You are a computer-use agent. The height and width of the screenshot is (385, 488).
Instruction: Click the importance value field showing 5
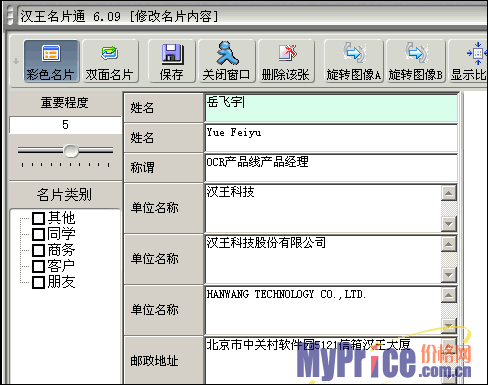point(65,125)
